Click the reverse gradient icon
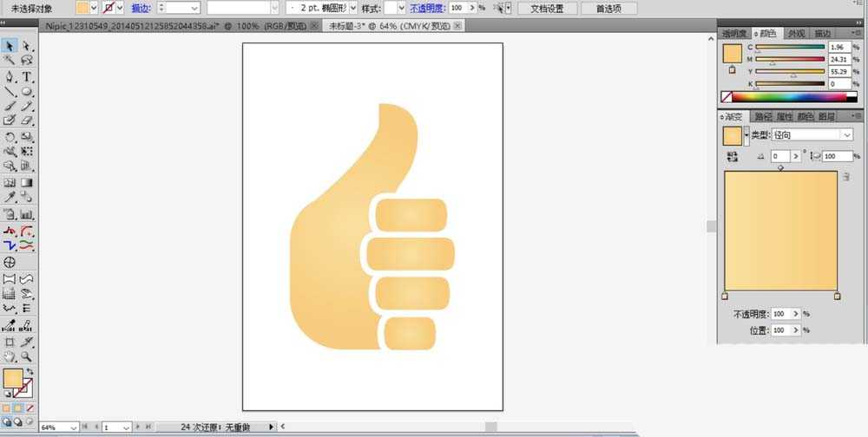The width and height of the screenshot is (868, 437). 733,157
